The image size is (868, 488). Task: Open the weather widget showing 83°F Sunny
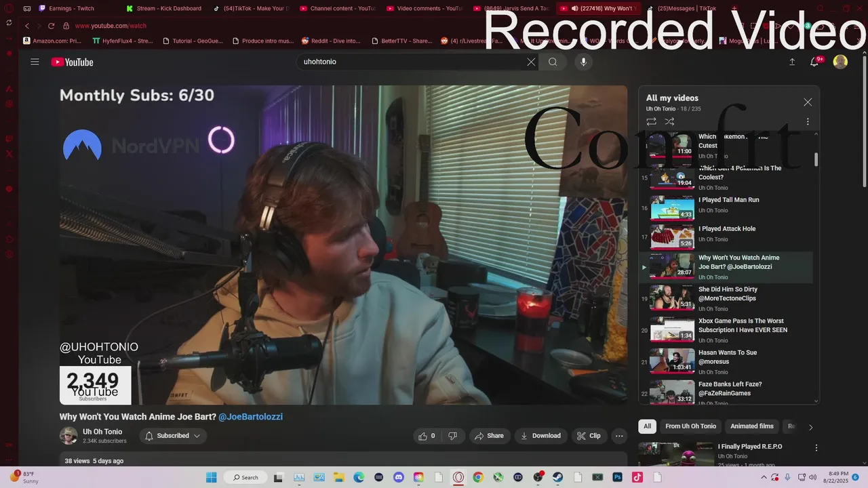click(24, 477)
